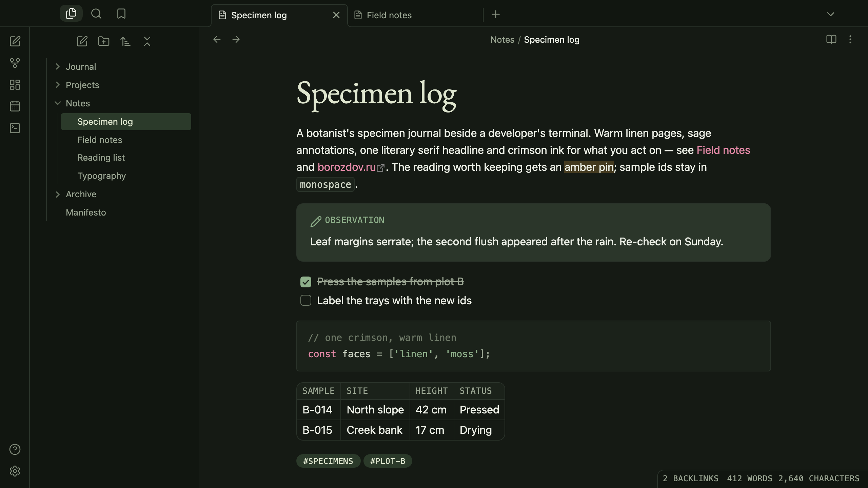
Task: Open Field notes note in sidebar
Action: click(126, 140)
